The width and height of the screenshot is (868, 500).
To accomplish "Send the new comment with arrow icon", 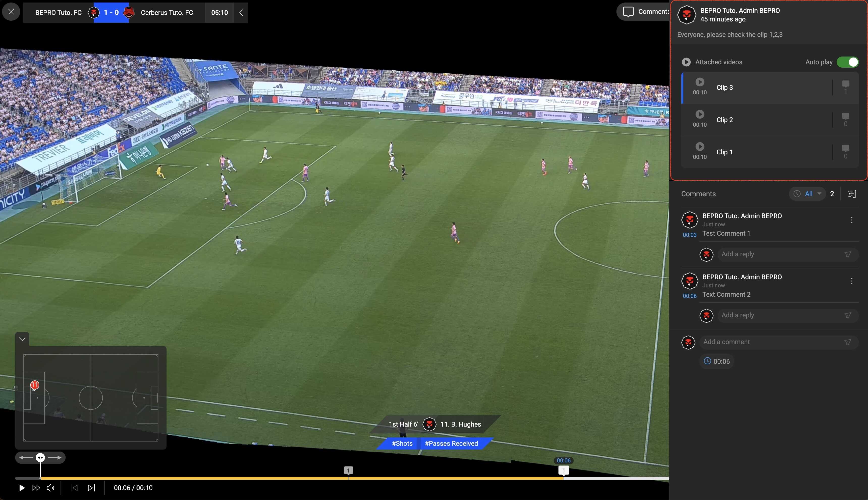I will [848, 342].
